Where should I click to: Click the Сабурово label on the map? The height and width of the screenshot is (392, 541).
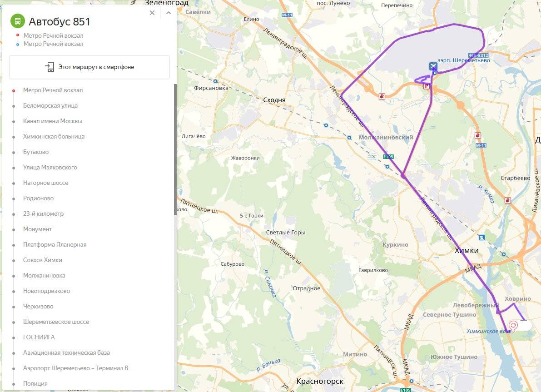point(232,264)
